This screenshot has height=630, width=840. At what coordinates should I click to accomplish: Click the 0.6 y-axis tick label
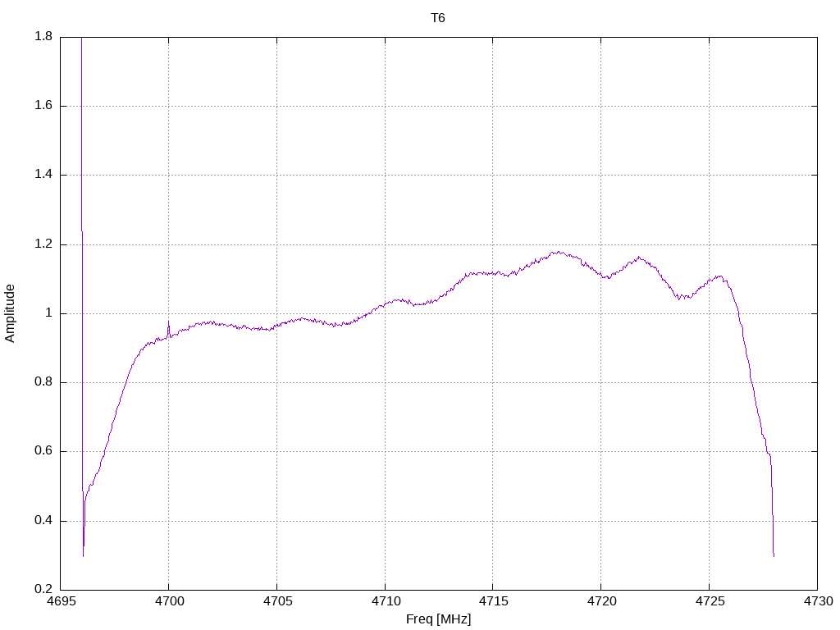43,451
